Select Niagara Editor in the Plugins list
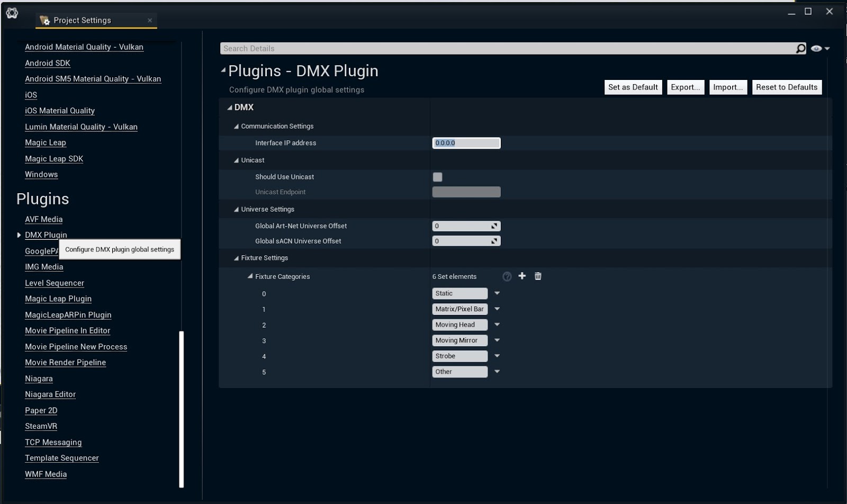Screen dimensions: 847x504 [x=50, y=394]
